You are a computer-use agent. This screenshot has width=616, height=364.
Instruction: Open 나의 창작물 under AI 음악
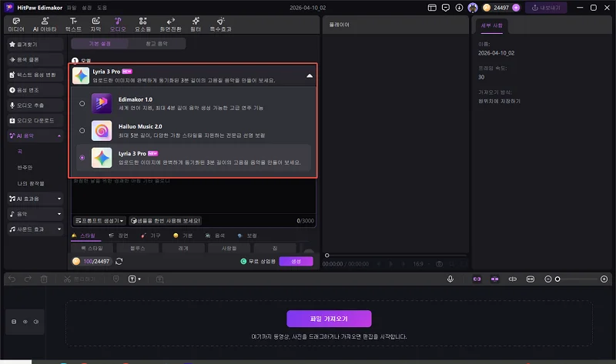(31, 183)
